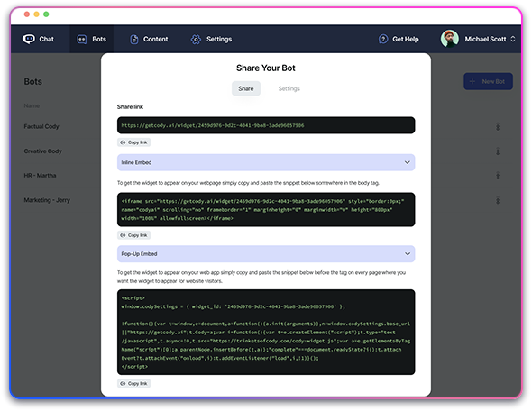Viewport: 532px width, 411px height.
Task: Switch to the Settings tab in dialog
Action: [x=289, y=88]
